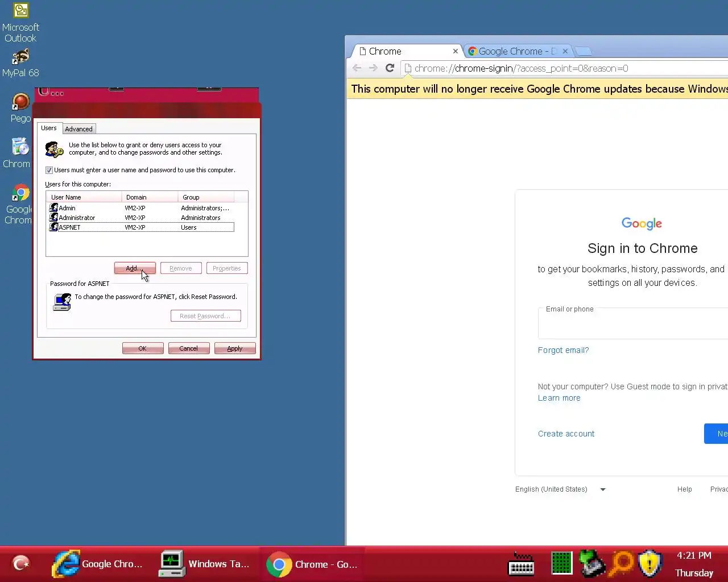This screenshot has height=582, width=728.
Task: Click the user accounts icon with keys in the dialog
Action: [55, 149]
